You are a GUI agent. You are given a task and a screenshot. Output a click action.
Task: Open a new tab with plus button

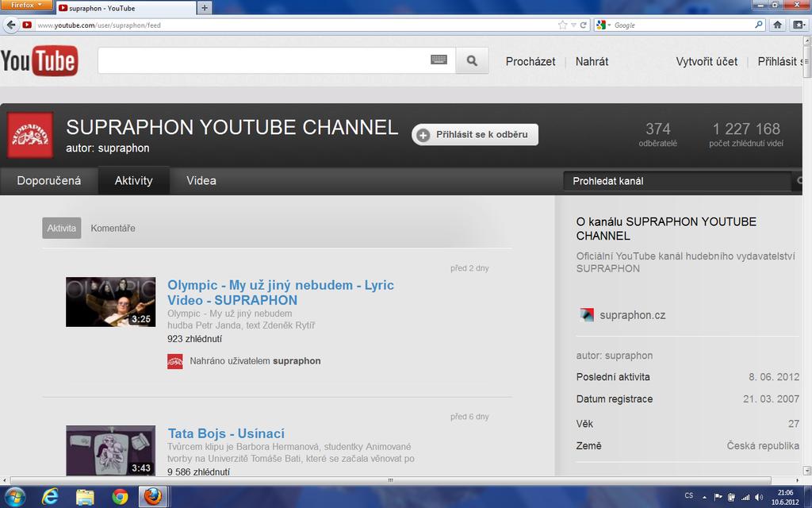(x=205, y=8)
